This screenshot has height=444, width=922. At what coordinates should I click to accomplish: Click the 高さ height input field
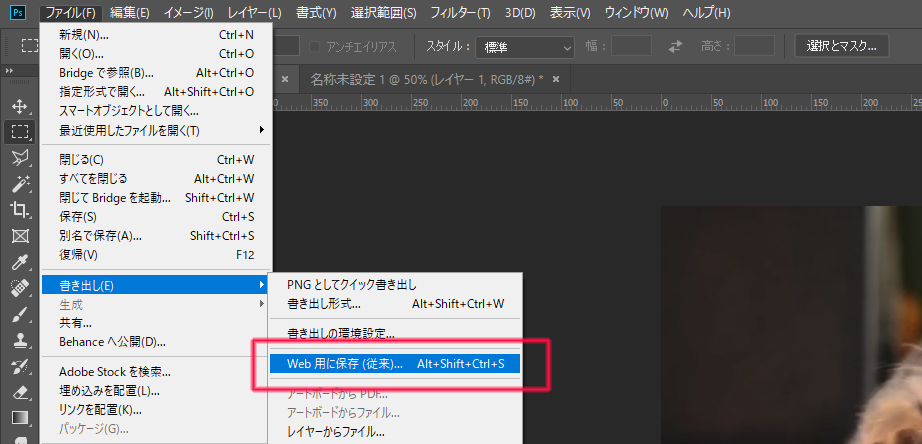click(754, 46)
